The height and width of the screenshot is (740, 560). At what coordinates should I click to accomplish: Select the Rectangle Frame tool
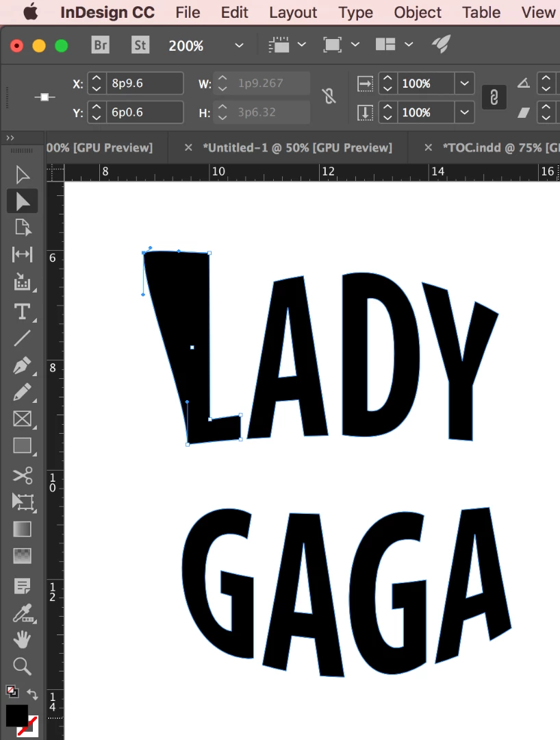[x=22, y=419]
